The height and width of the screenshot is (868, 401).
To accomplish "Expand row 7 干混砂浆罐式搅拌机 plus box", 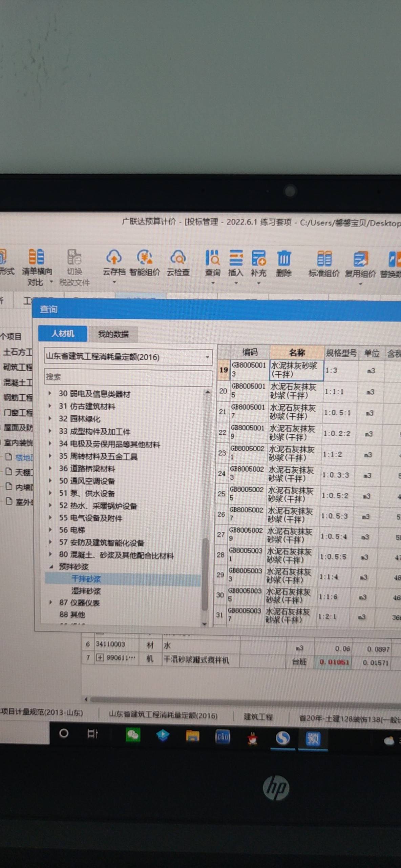I will click(100, 658).
